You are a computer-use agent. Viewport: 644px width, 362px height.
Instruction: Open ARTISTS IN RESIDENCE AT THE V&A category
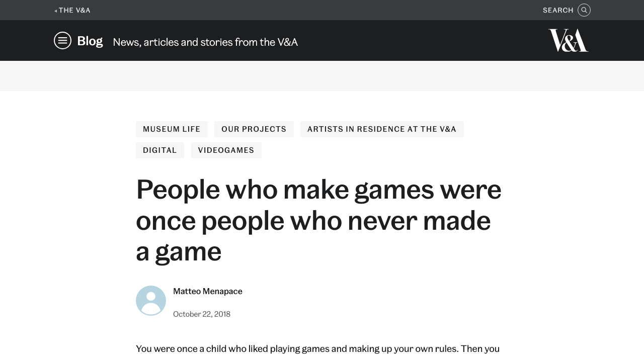(x=382, y=129)
